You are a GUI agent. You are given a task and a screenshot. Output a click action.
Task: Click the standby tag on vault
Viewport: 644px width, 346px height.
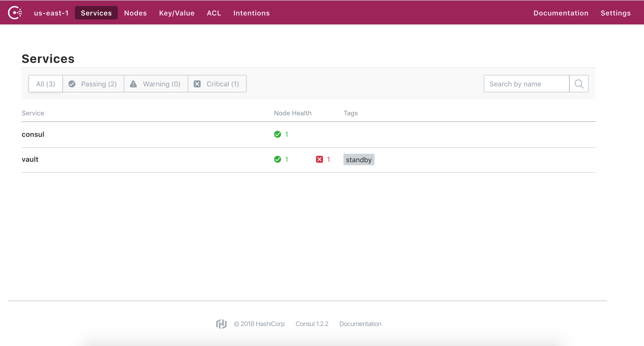[x=358, y=160]
